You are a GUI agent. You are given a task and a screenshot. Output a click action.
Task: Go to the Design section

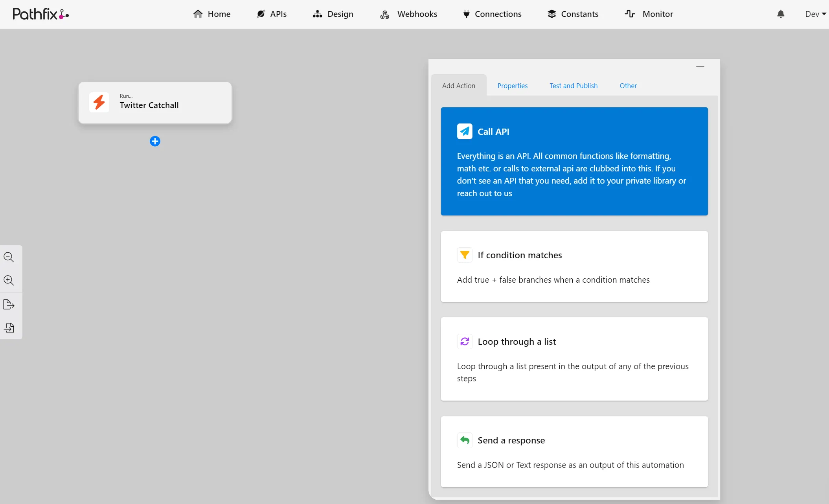(333, 14)
